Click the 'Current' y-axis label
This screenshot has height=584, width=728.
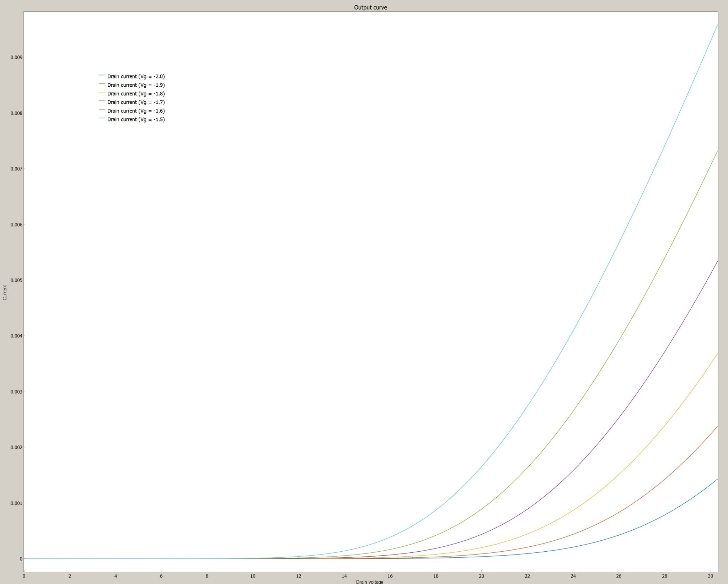pos(5,292)
